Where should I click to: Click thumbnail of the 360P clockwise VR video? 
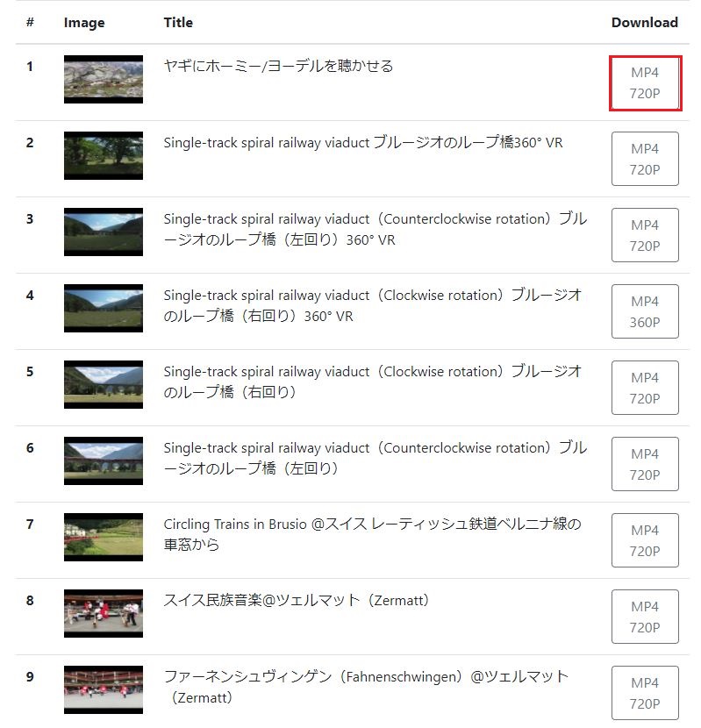[104, 308]
